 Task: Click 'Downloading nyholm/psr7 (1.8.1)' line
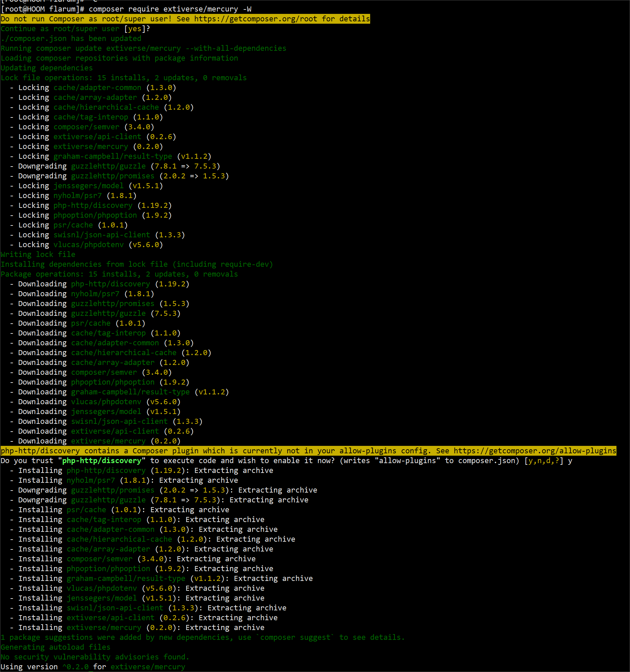[82, 294]
